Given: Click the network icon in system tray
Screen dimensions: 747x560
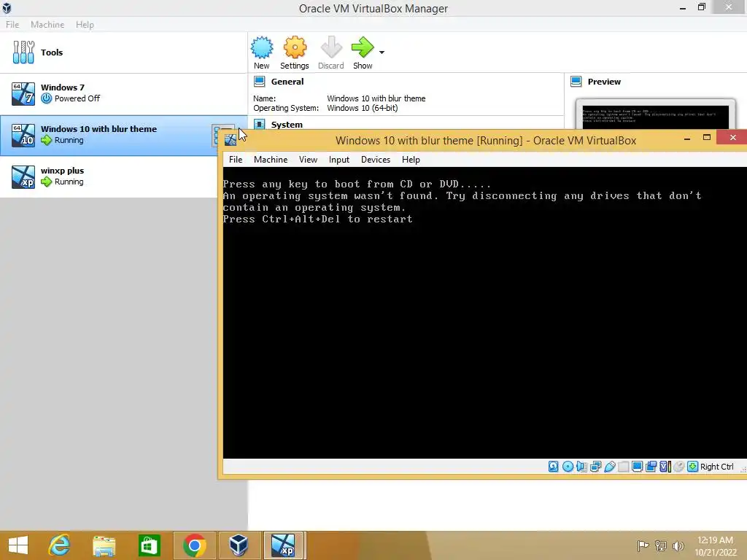Looking at the screenshot, I should click(661, 545).
